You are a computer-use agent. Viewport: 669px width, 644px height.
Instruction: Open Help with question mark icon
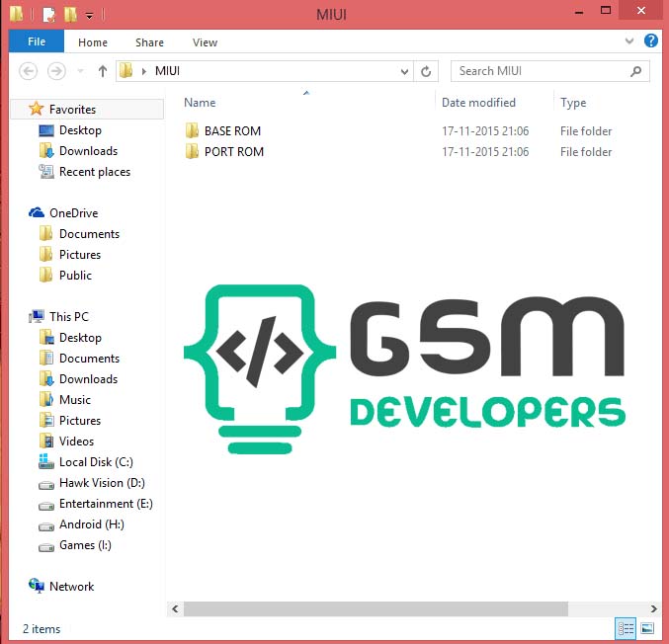coord(650,40)
